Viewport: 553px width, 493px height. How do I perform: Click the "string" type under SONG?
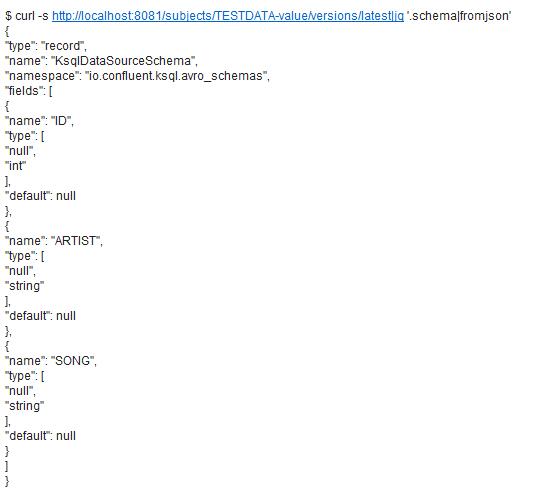point(25,406)
